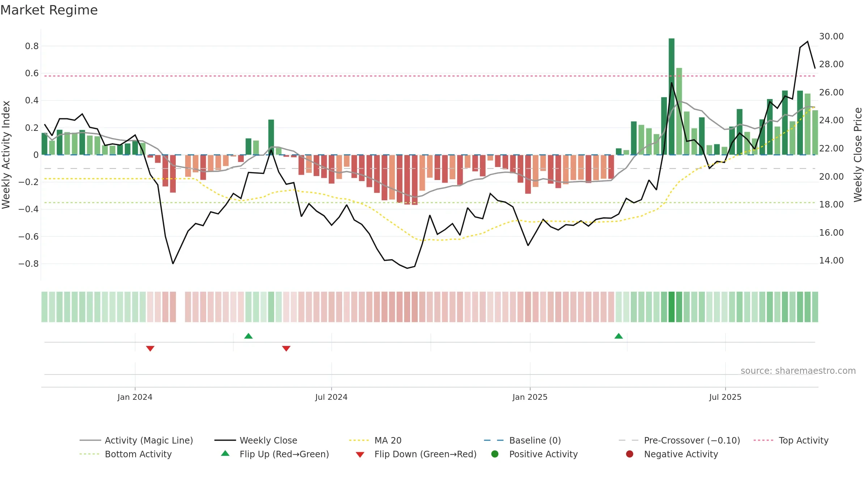Click the source: sharemaestro.com text
Image resolution: width=868 pixels, height=488 pixels.
point(798,371)
